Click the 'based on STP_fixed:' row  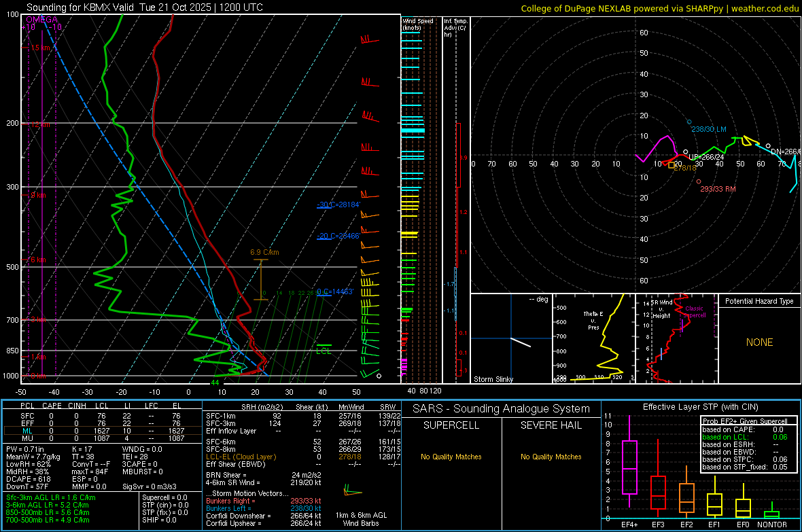click(745, 467)
